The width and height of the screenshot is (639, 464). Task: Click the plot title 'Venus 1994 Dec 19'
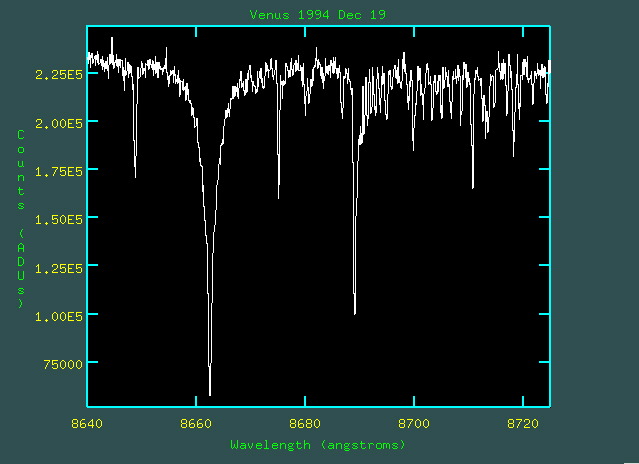coord(317,15)
